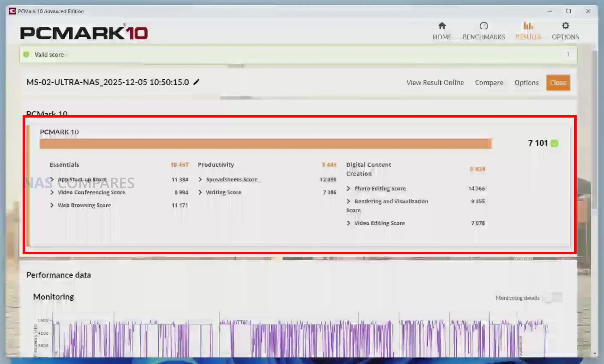Expand the Spreadsheets Score row
Image resolution: width=604 pixels, height=364 pixels.
tap(200, 180)
